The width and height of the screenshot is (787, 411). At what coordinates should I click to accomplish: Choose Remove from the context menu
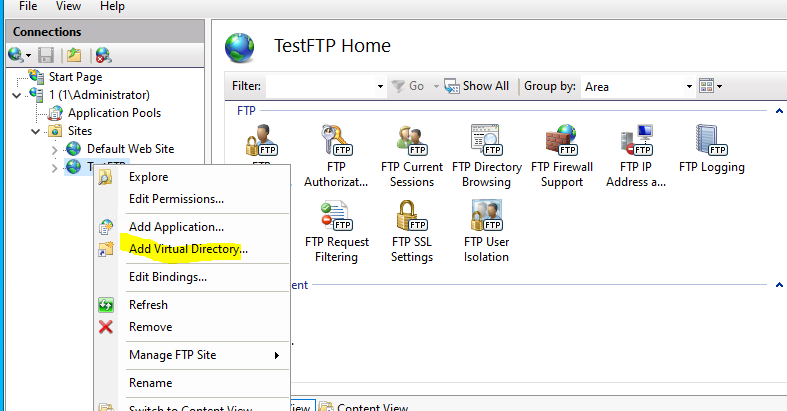click(192, 327)
